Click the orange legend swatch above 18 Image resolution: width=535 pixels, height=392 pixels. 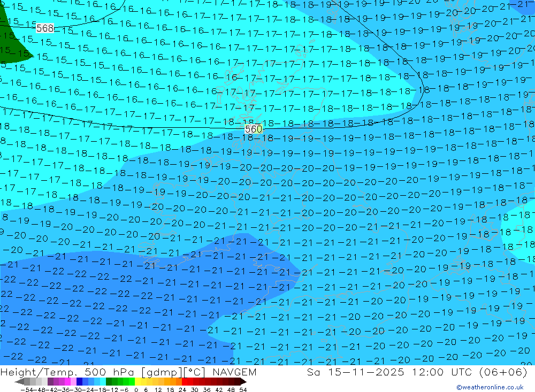click(173, 381)
